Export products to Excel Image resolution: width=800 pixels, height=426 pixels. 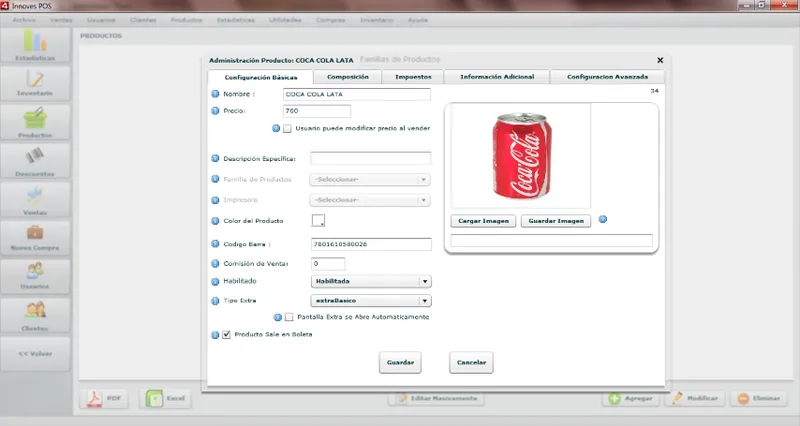point(166,398)
